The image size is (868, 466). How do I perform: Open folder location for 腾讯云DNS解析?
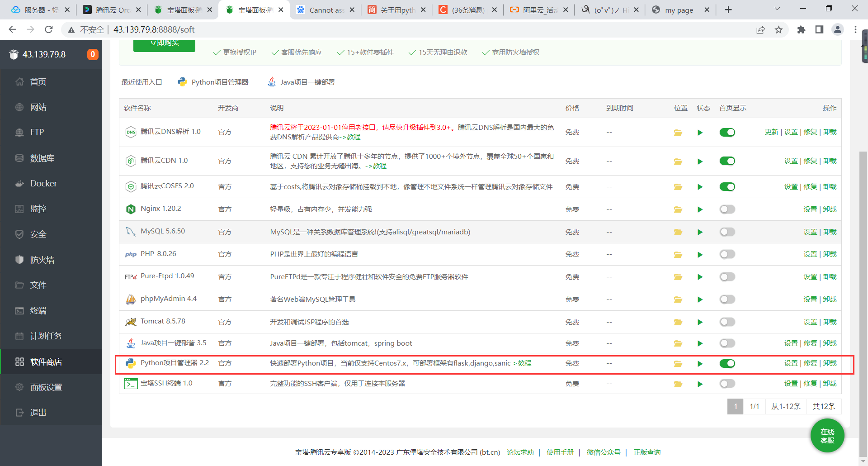[678, 133]
